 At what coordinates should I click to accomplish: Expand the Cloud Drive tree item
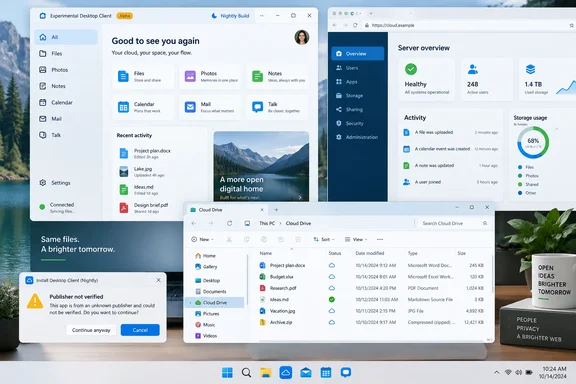coord(190,302)
